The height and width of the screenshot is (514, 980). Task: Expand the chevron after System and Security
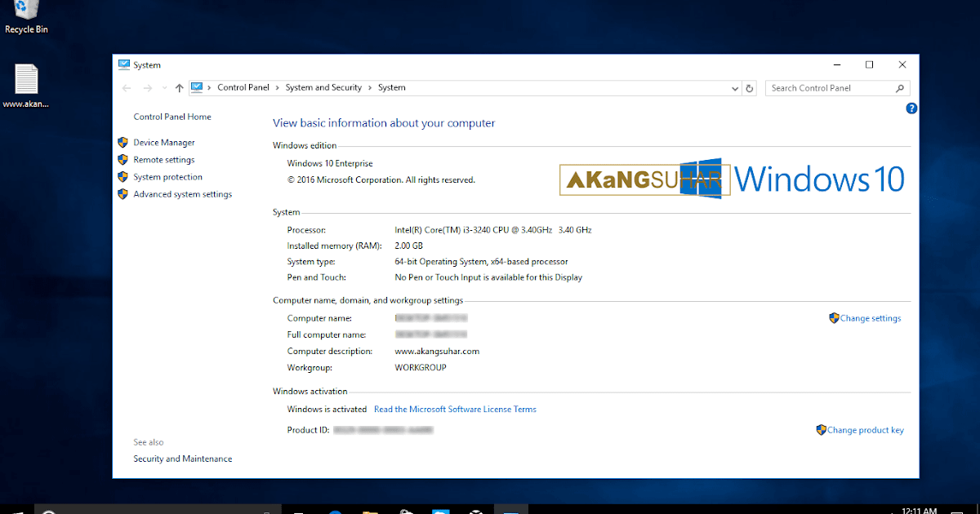click(370, 87)
